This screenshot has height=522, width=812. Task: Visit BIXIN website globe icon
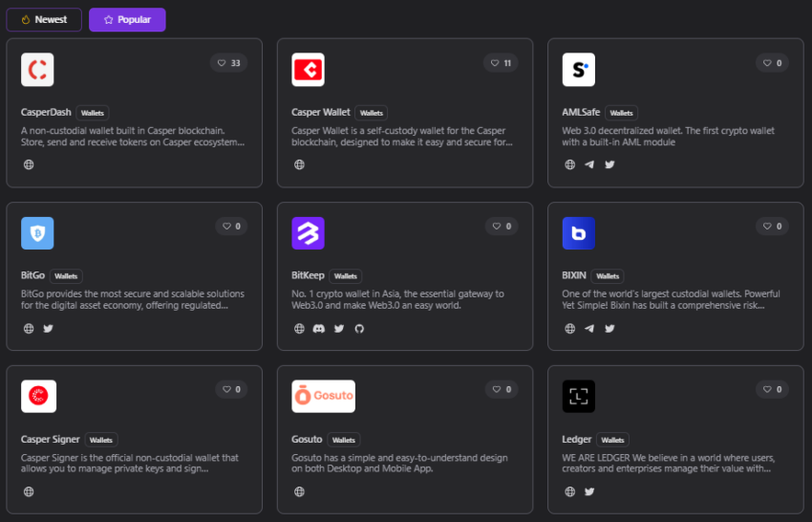[569, 329]
